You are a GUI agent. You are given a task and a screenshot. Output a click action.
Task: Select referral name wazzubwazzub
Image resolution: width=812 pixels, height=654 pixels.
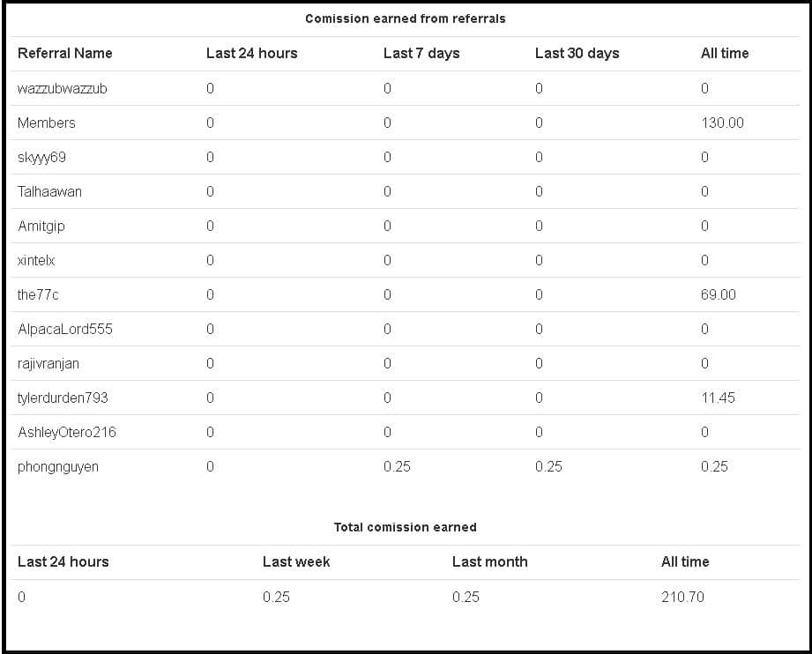[63, 88]
